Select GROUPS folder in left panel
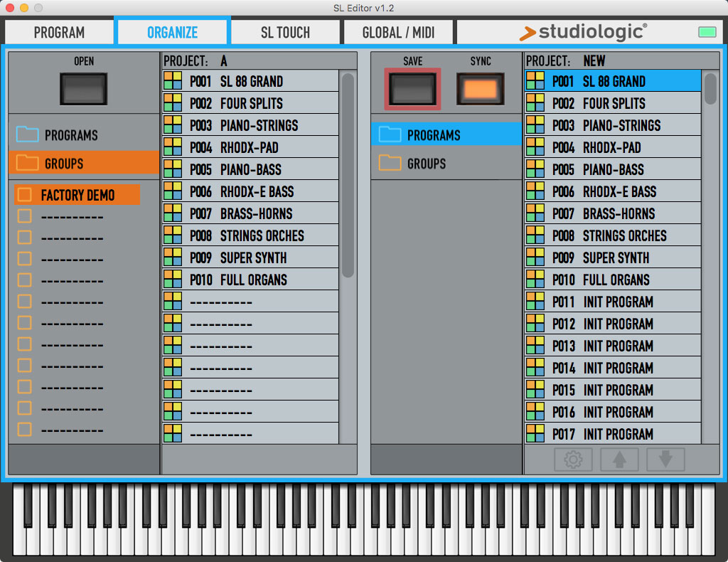 coord(84,163)
